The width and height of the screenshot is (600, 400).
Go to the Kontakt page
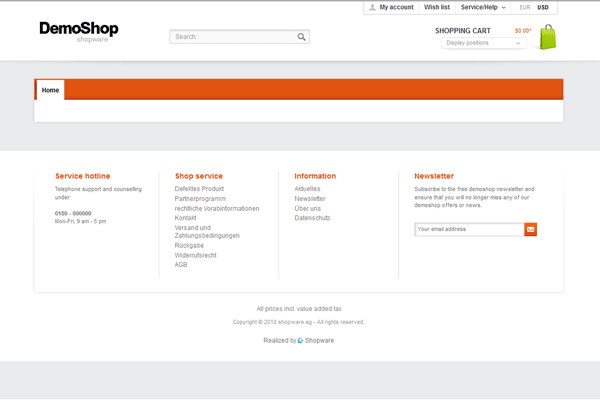[x=185, y=217]
